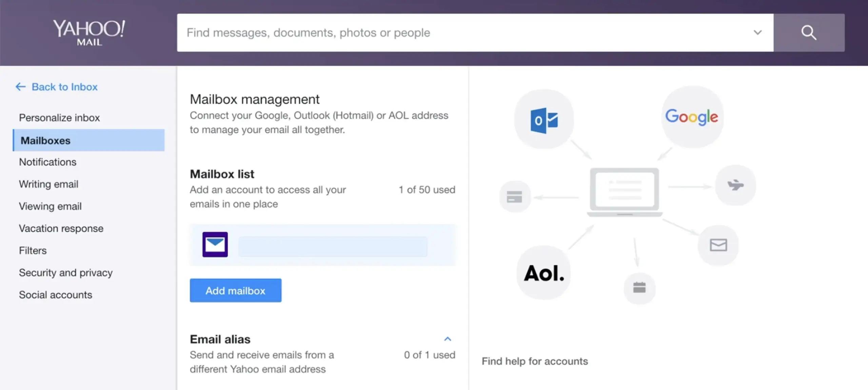868x390 pixels.
Task: Click the gray credit card icon
Action: [x=515, y=197]
